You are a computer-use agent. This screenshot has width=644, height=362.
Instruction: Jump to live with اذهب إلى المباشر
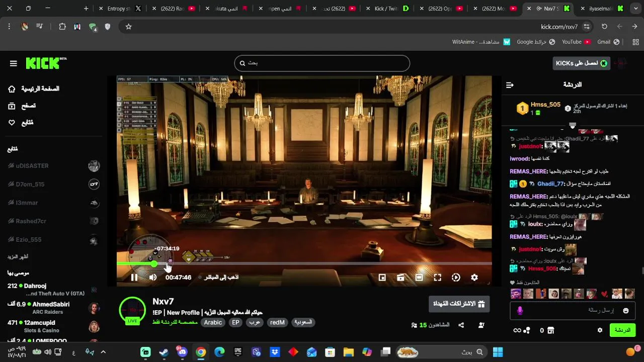point(218,278)
